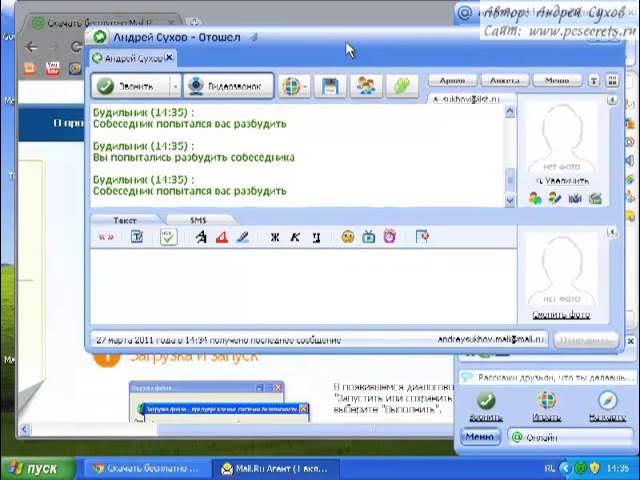The width and height of the screenshot is (640, 480).
Task: Open the Меню button in contact list window
Action: click(480, 437)
